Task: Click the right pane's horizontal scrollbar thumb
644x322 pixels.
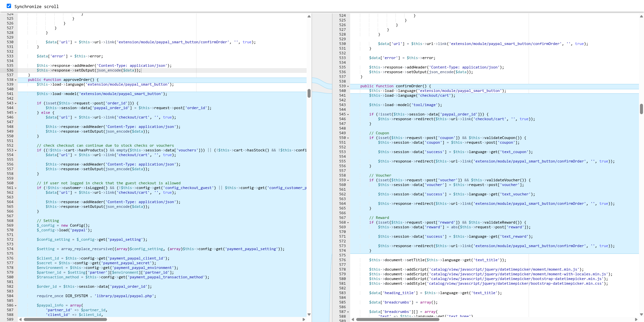Action: tap(397, 319)
